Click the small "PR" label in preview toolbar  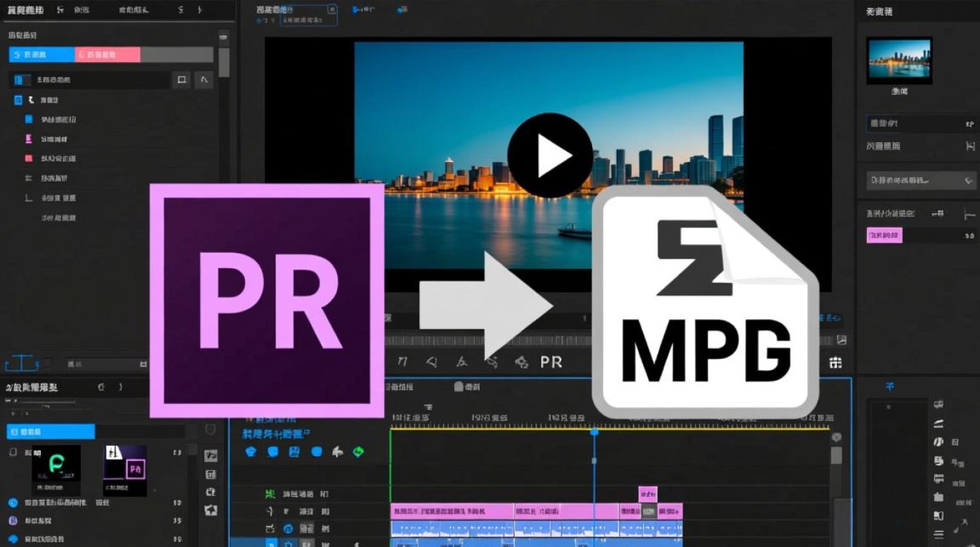point(551,362)
